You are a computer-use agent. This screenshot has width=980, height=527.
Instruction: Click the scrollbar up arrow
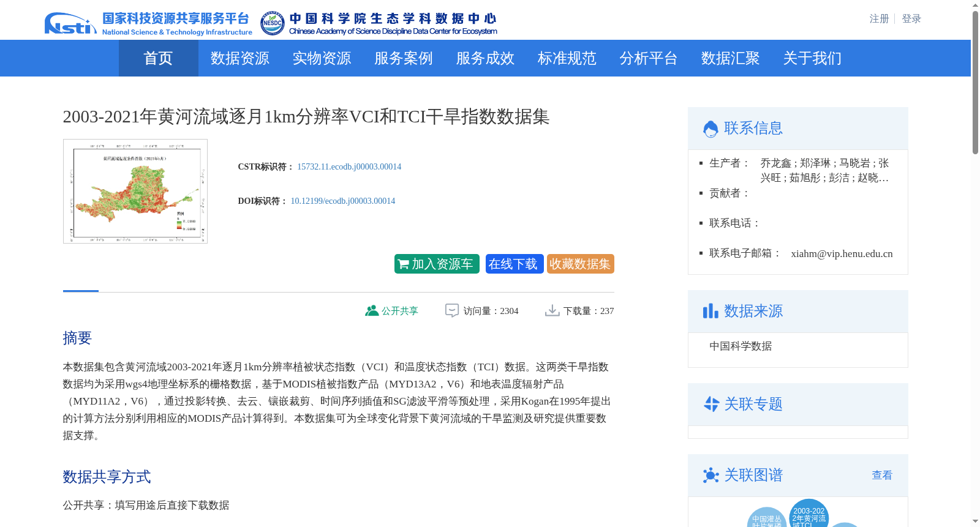(975, 5)
